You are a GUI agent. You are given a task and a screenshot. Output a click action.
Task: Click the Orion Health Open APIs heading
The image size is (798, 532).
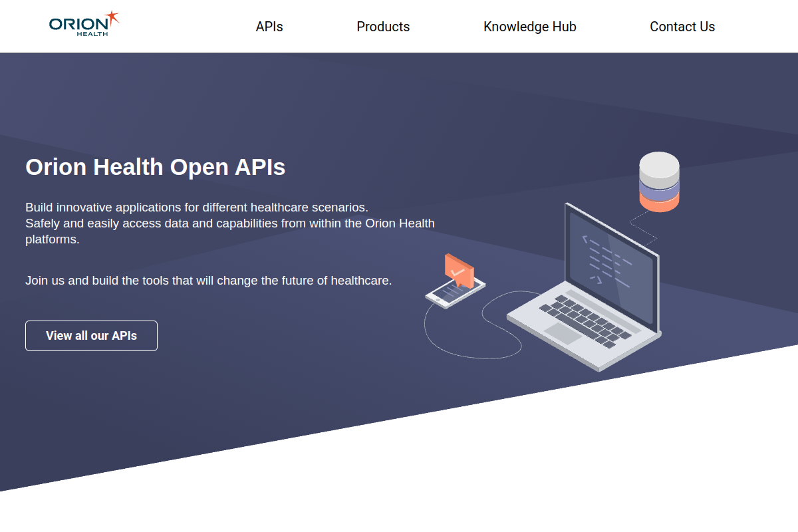156,167
